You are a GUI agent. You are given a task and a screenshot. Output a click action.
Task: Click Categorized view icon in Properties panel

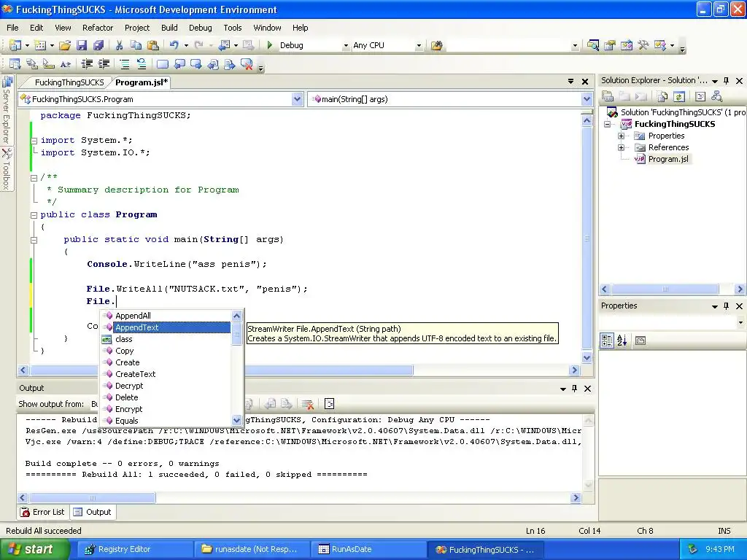(x=607, y=341)
